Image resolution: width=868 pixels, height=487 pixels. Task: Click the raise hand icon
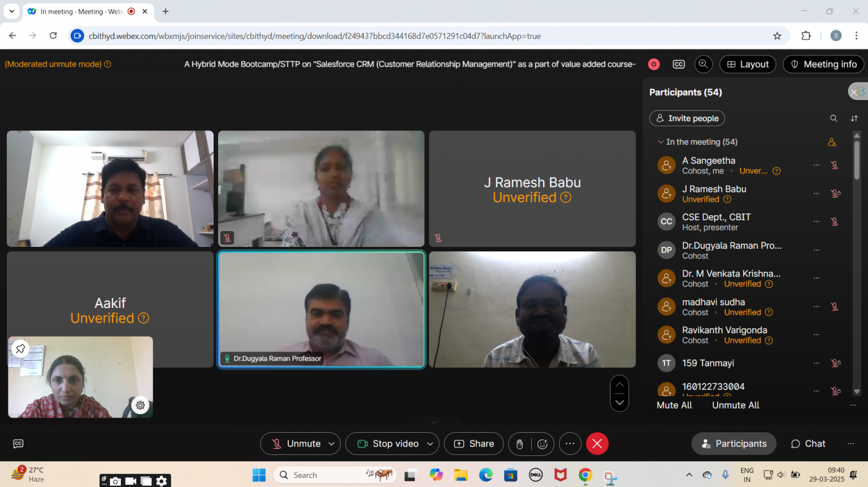pyautogui.click(x=519, y=444)
